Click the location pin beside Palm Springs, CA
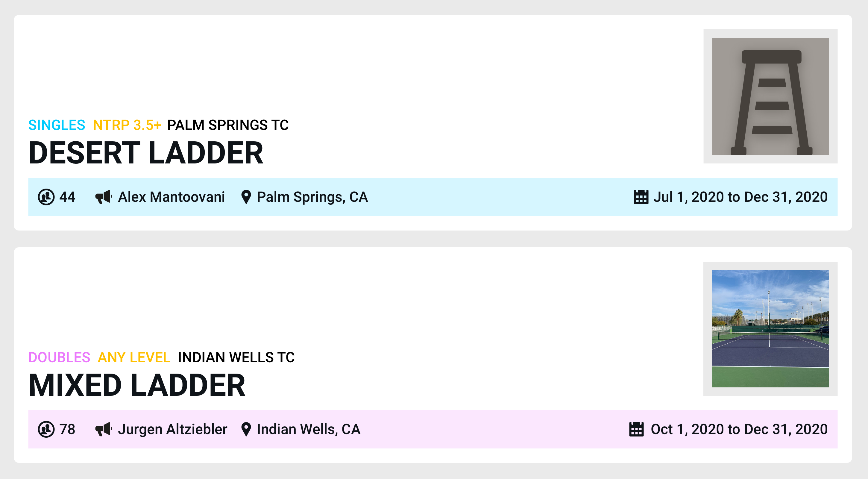 [246, 197]
